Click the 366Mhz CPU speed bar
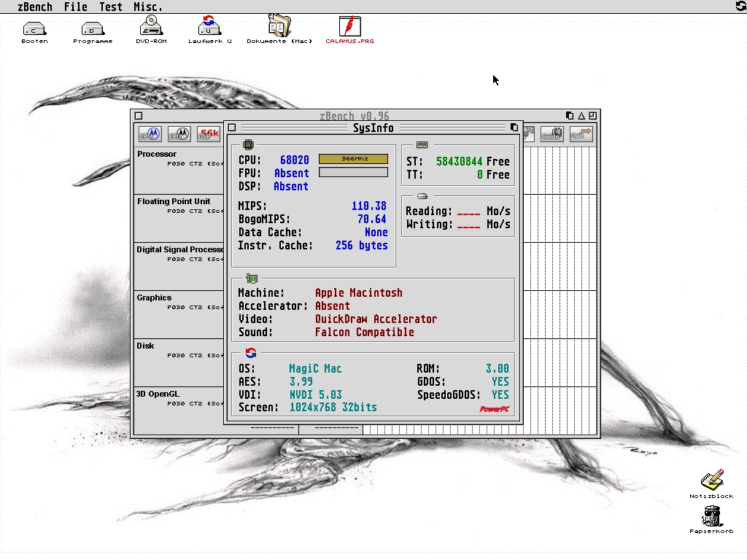This screenshot has height=560, width=747. (353, 159)
